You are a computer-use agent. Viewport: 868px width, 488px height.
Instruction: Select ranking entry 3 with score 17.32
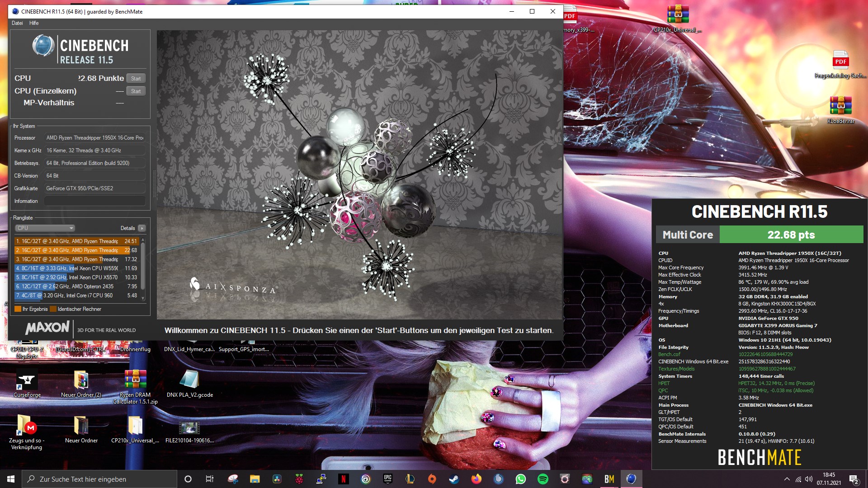pos(77,259)
